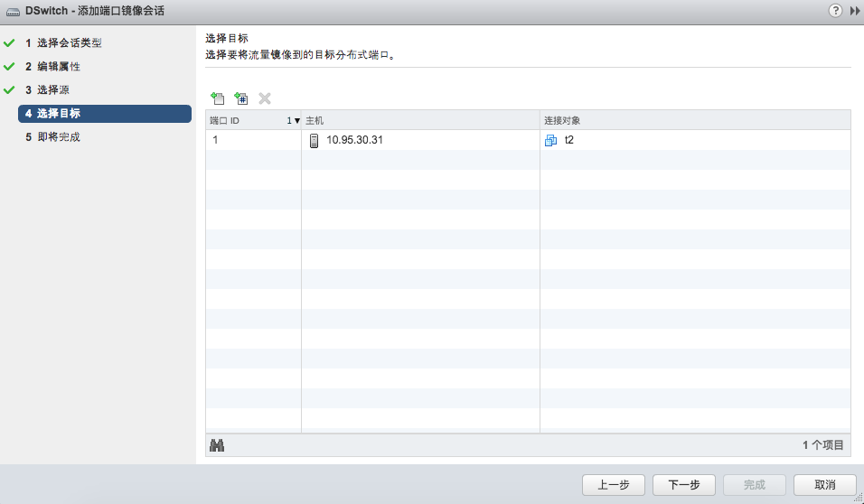Click the DSwitch icon in the title bar
Image resolution: width=864 pixels, height=504 pixels.
pyautogui.click(x=13, y=12)
